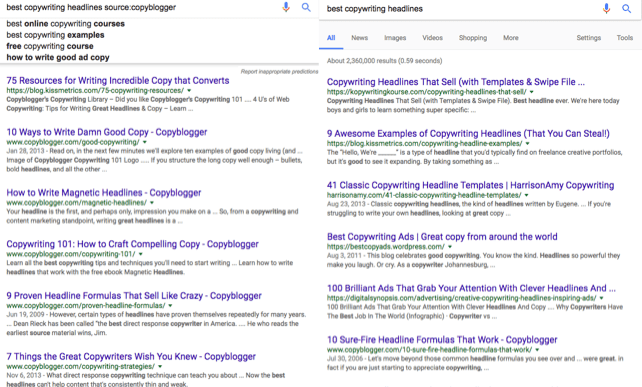Viewport: 642px width, 387px height.
Task: Click the URL text www.copyblogger.com/magnetic-headlines/
Action: point(77,203)
